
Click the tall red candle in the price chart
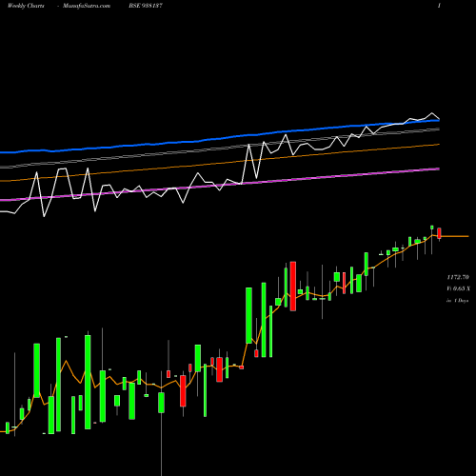click(x=293, y=287)
